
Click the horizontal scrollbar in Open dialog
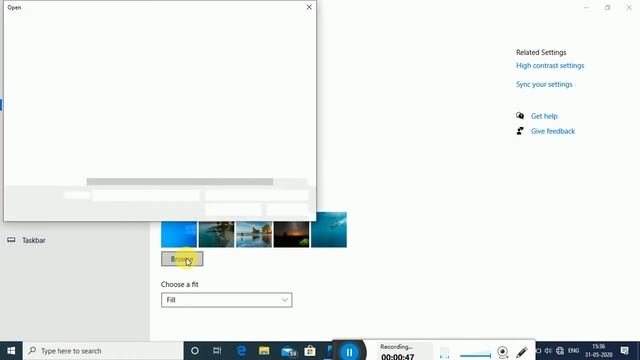point(180,181)
